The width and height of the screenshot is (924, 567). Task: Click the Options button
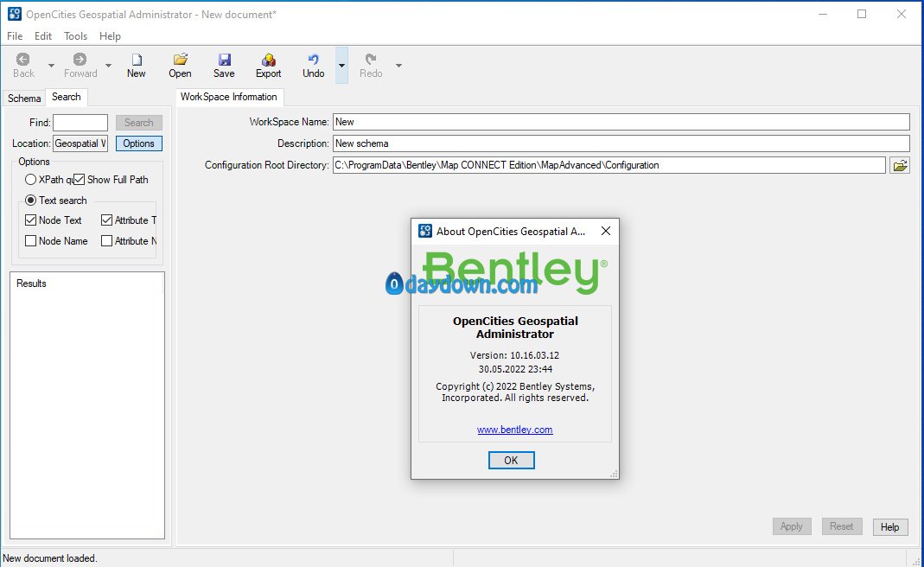138,143
